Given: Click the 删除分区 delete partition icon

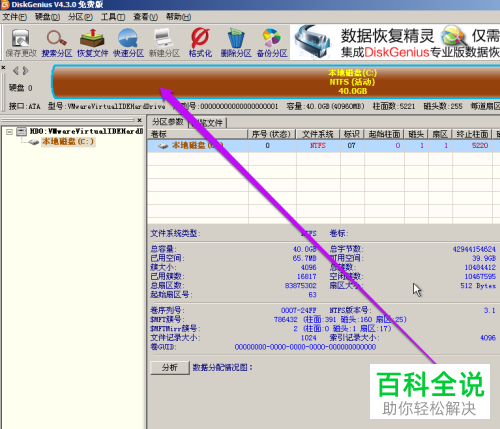Looking at the screenshot, I should [x=236, y=43].
